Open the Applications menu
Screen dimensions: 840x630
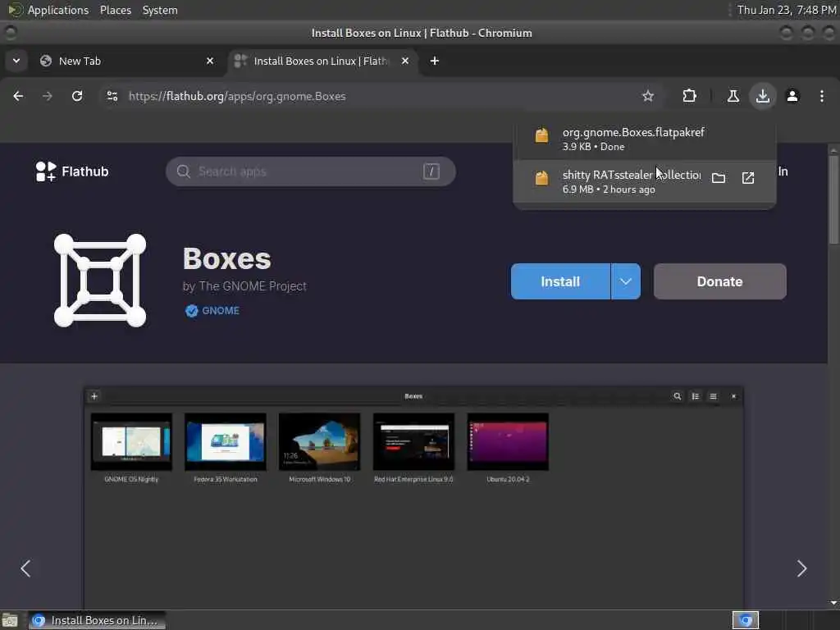point(58,10)
